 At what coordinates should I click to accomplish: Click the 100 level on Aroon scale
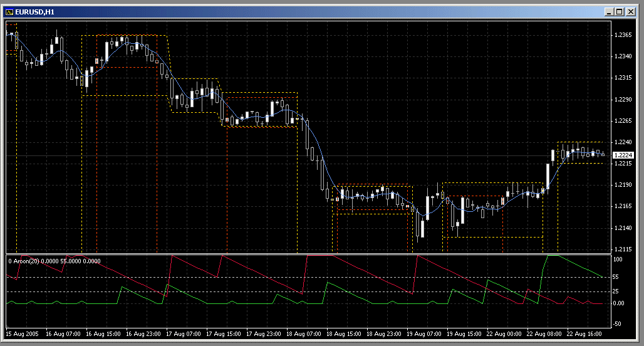coord(617,259)
